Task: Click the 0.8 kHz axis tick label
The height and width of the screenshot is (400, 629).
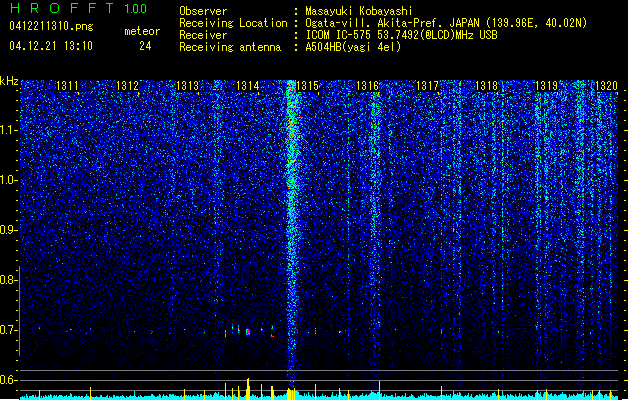Action: point(8,280)
